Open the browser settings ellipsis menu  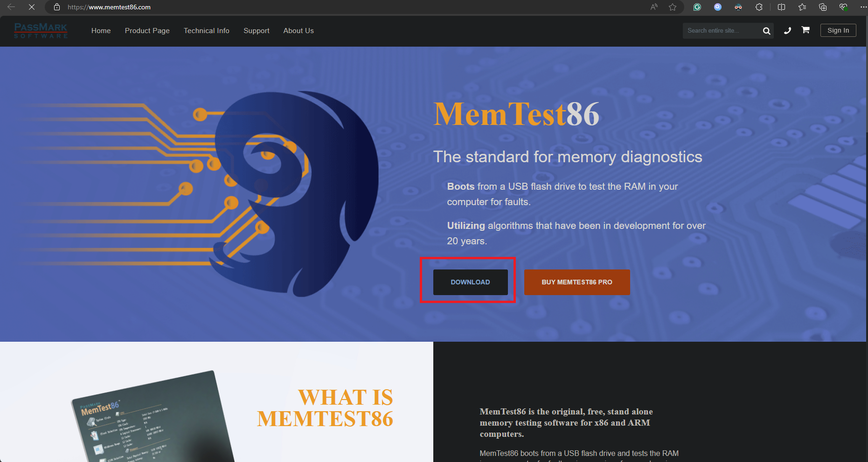tap(863, 7)
